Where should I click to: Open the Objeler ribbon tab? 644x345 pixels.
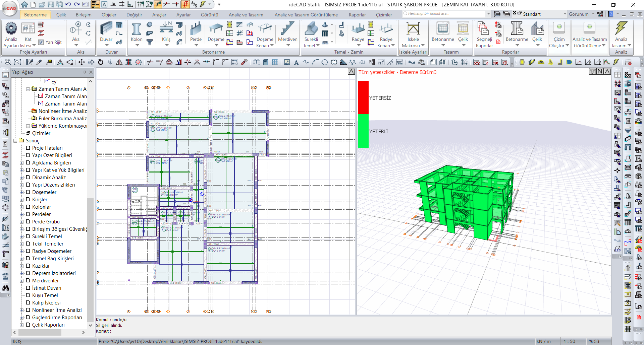[109, 15]
